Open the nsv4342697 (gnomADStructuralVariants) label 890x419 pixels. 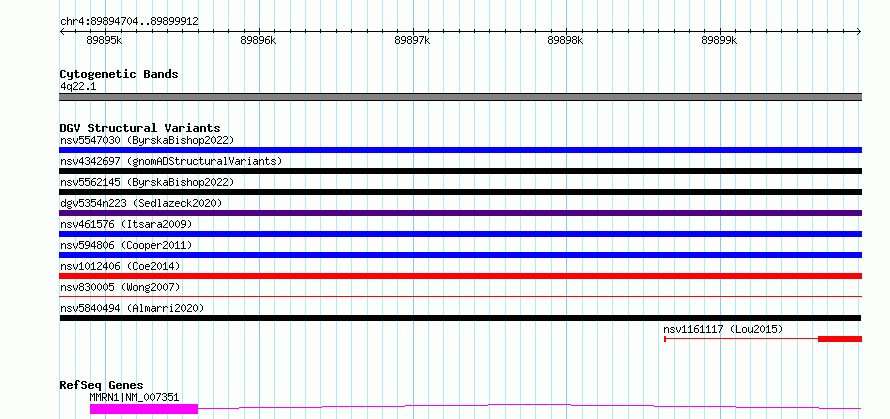[171, 161]
